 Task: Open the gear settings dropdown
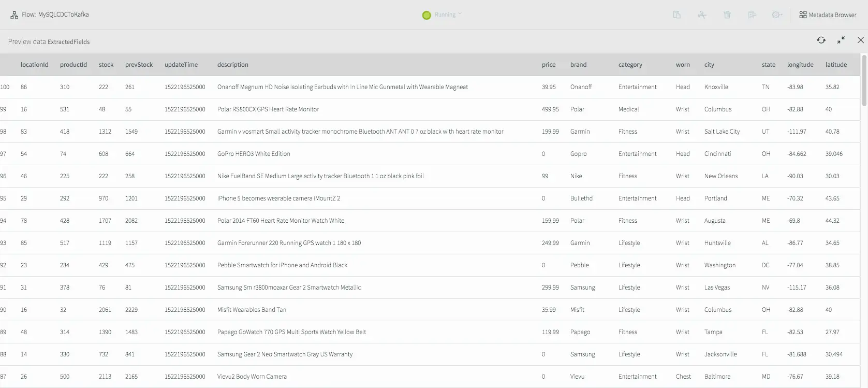777,15
